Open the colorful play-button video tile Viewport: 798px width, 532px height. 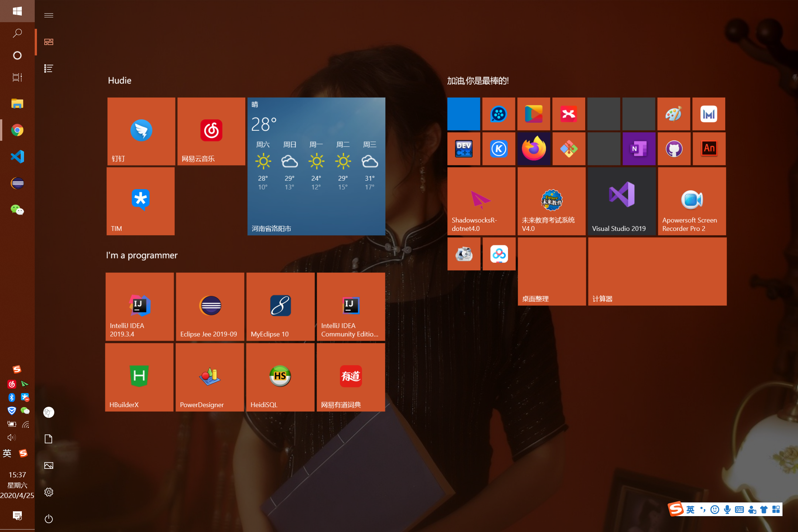[x=534, y=114]
